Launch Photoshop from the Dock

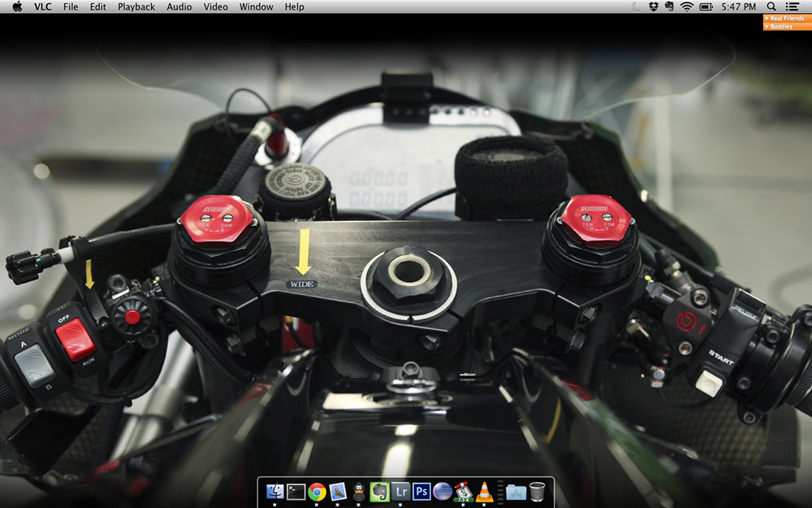click(421, 492)
